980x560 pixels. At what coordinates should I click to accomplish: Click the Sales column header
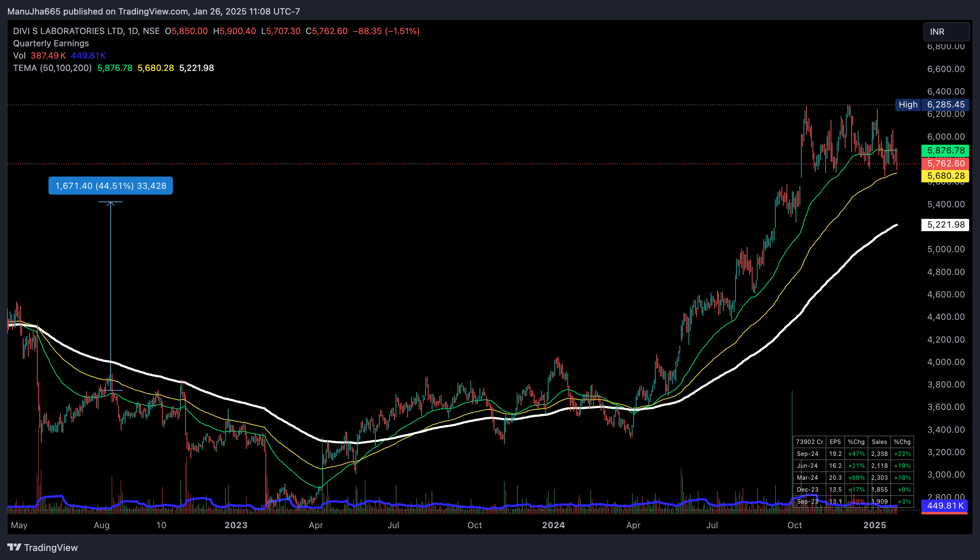point(879,442)
